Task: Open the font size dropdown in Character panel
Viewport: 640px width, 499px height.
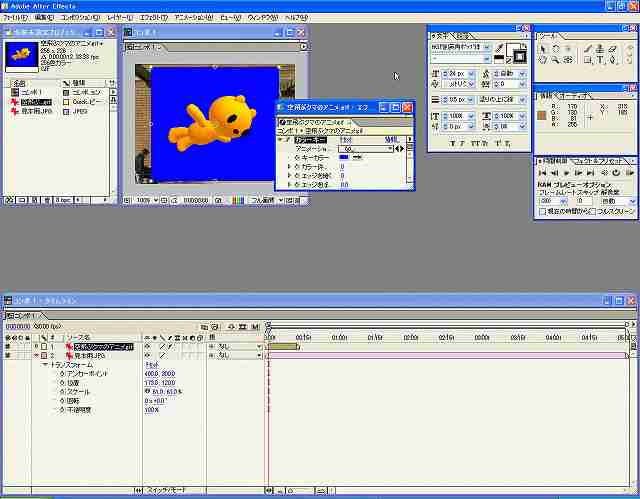Action: [471, 74]
